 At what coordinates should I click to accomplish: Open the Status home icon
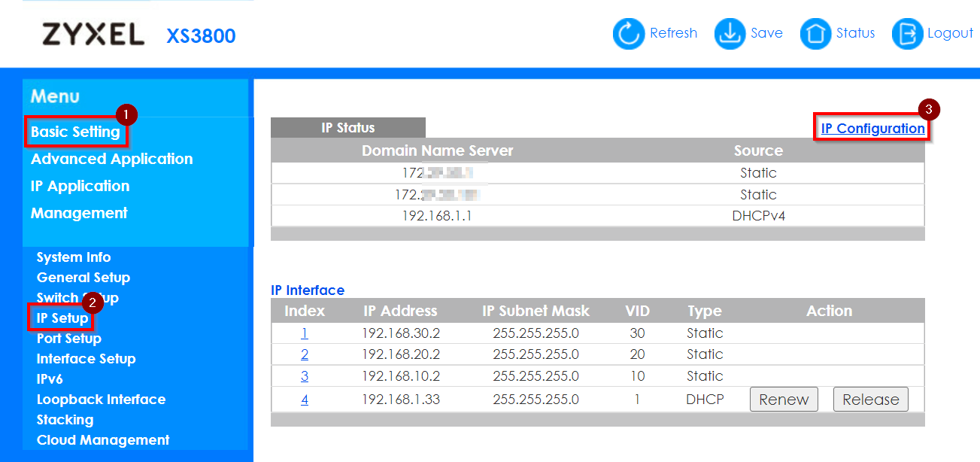click(x=815, y=34)
